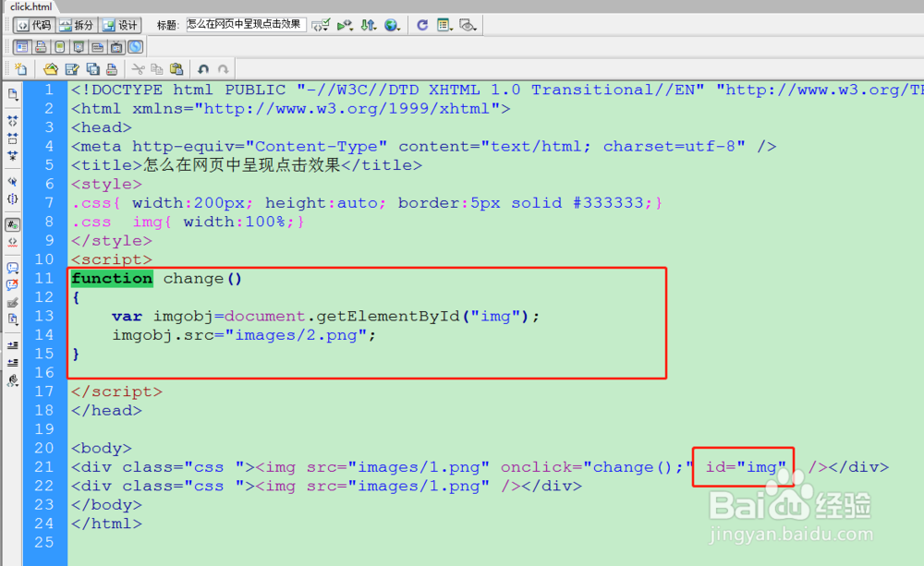
Task: Open the view options dropdown
Action: click(x=445, y=25)
